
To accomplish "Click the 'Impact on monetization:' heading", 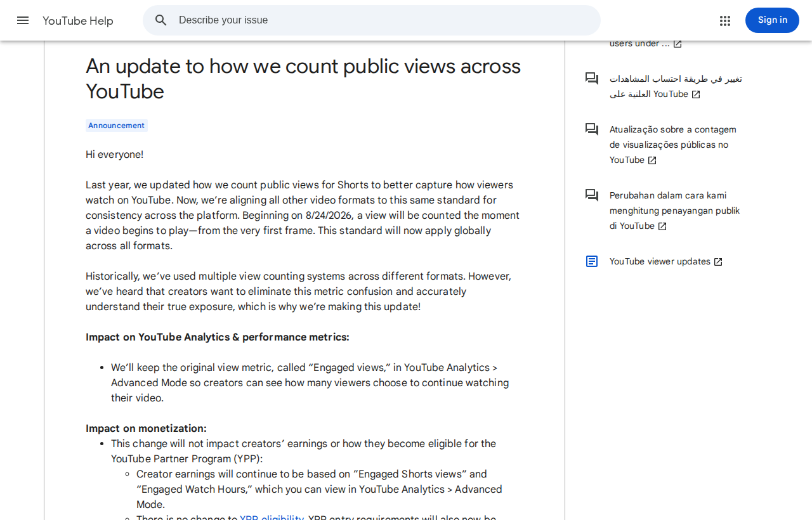I will pyautogui.click(x=146, y=429).
